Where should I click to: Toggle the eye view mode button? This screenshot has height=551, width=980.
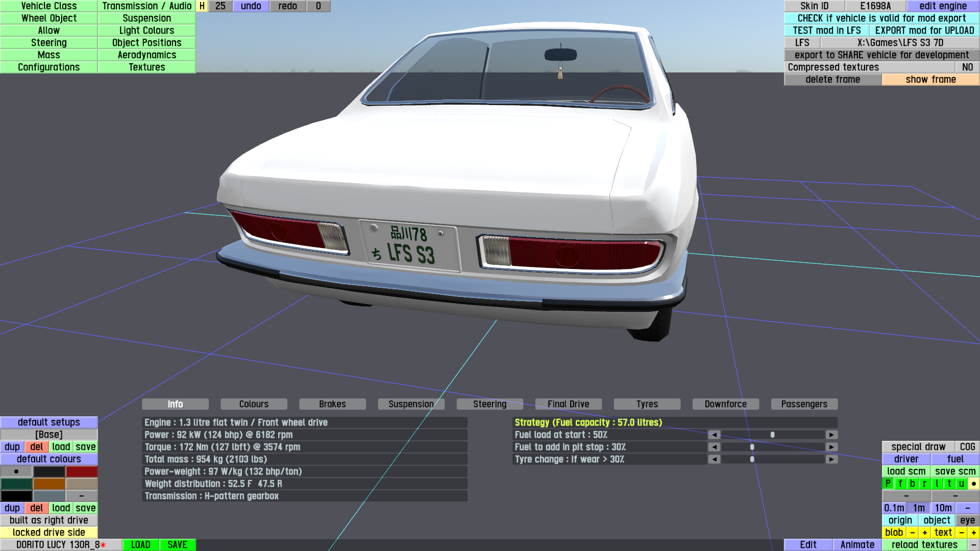click(x=967, y=520)
